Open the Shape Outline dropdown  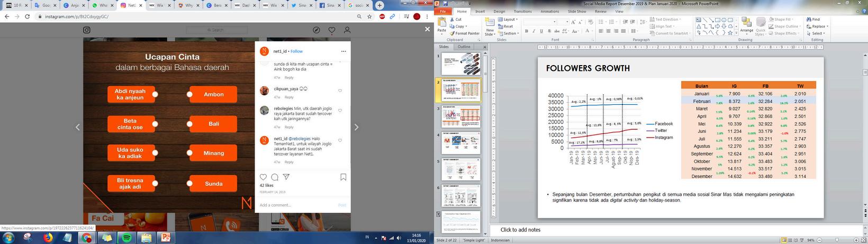click(785, 26)
